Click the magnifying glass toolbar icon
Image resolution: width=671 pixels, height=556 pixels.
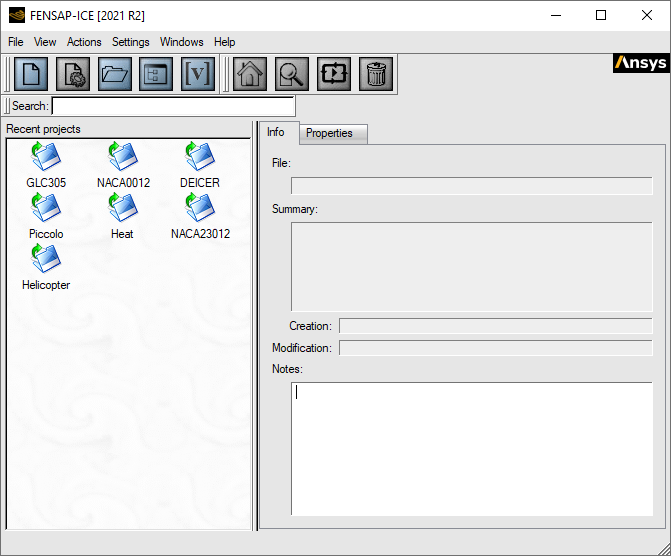pos(292,75)
